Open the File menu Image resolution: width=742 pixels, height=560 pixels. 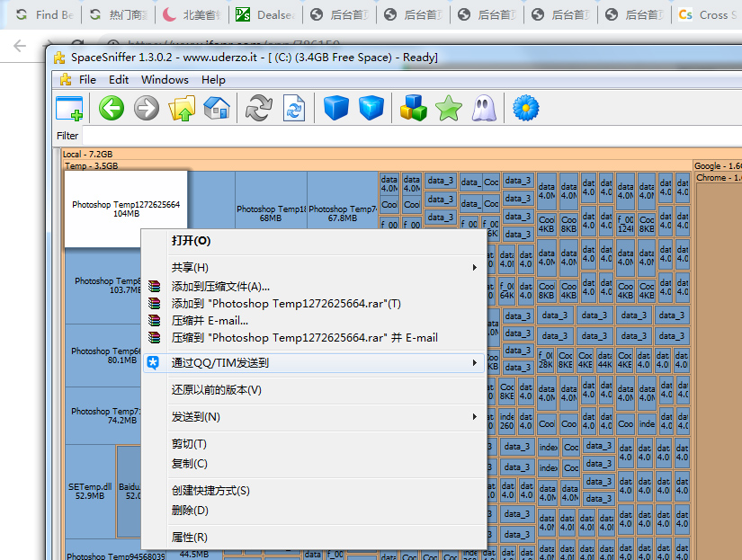coord(87,79)
